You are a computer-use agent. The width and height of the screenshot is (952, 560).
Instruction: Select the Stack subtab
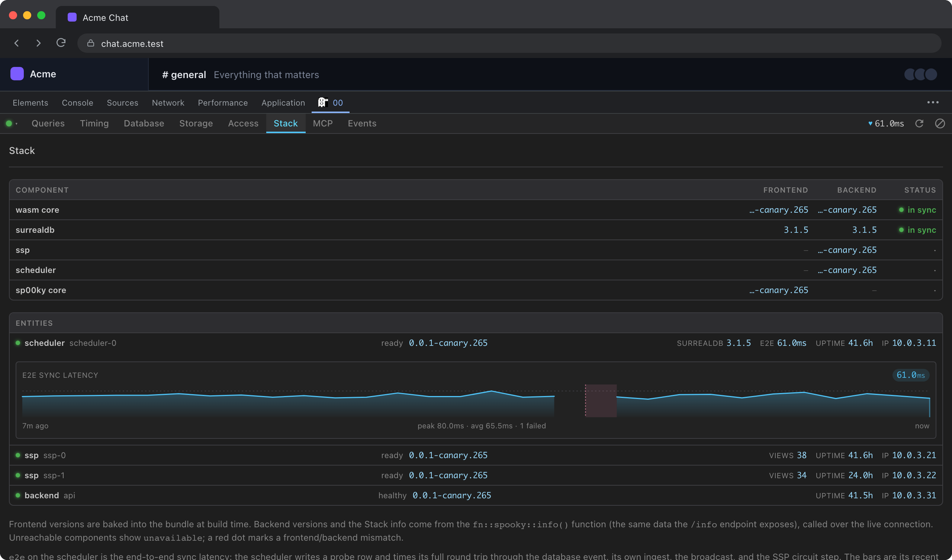286,123
